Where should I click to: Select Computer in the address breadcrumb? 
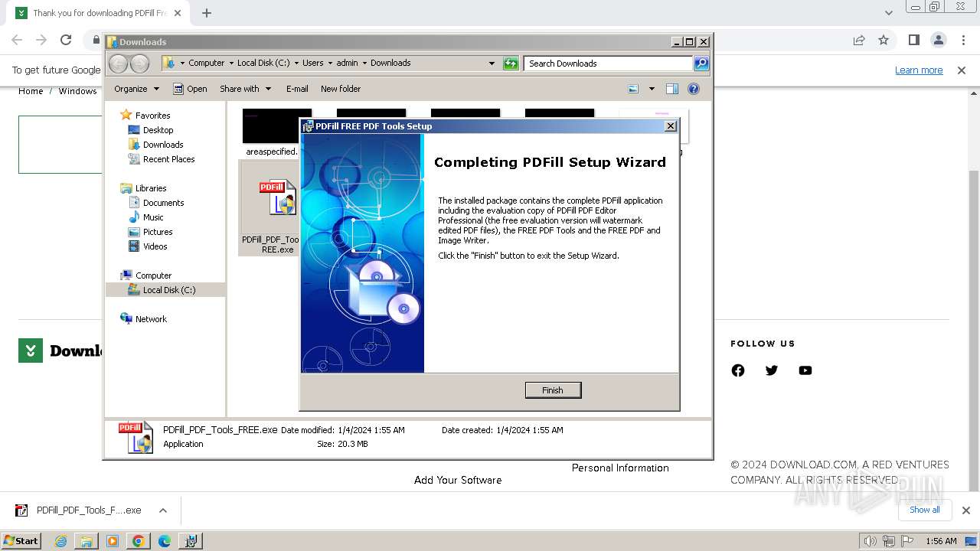coord(206,64)
